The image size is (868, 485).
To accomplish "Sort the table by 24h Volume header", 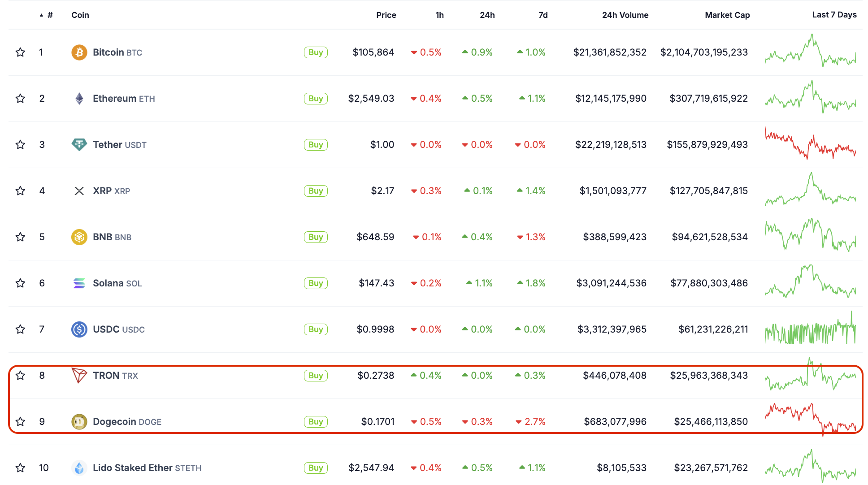I will pos(625,15).
